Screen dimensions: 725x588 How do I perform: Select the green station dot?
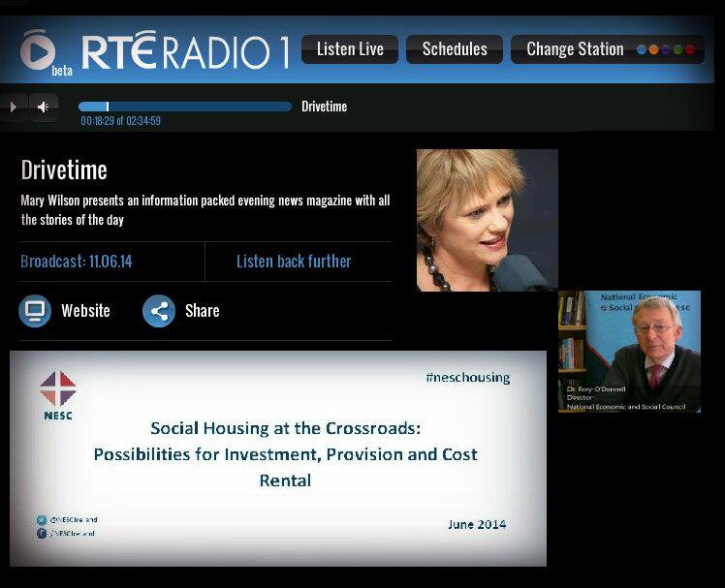pyautogui.click(x=678, y=49)
